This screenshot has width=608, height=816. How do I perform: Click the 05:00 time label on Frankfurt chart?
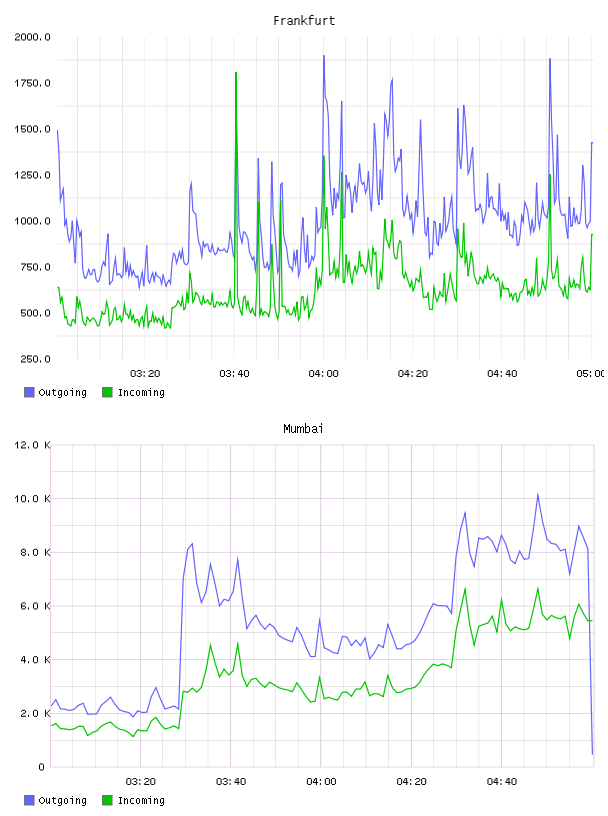(x=590, y=374)
